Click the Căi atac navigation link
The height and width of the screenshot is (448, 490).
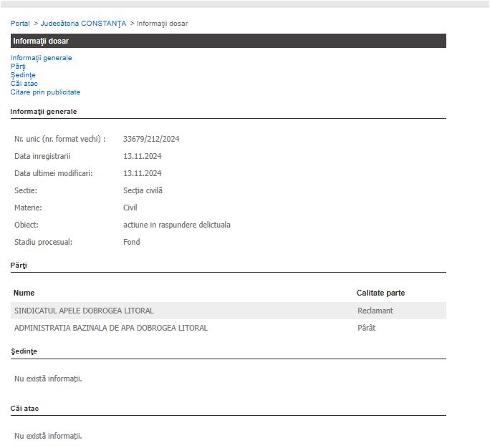pyautogui.click(x=24, y=84)
